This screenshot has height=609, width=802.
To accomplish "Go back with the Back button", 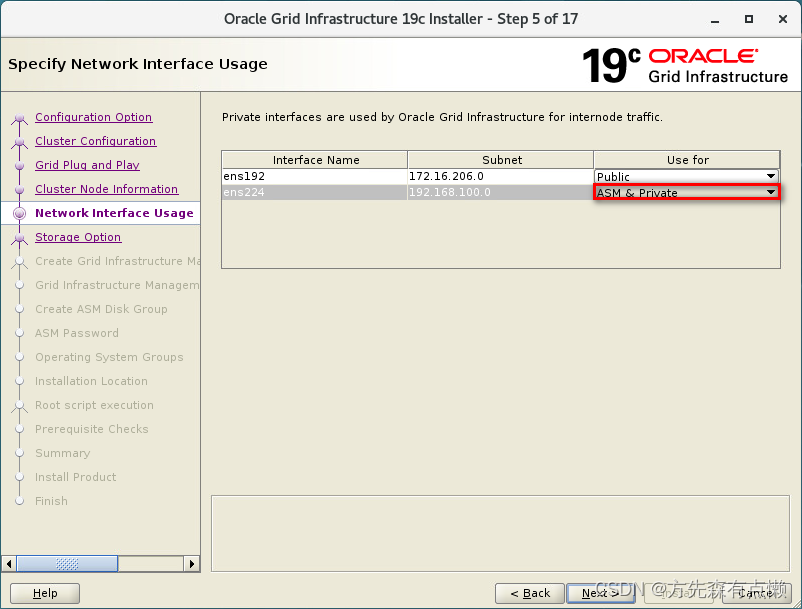I will 529,593.
